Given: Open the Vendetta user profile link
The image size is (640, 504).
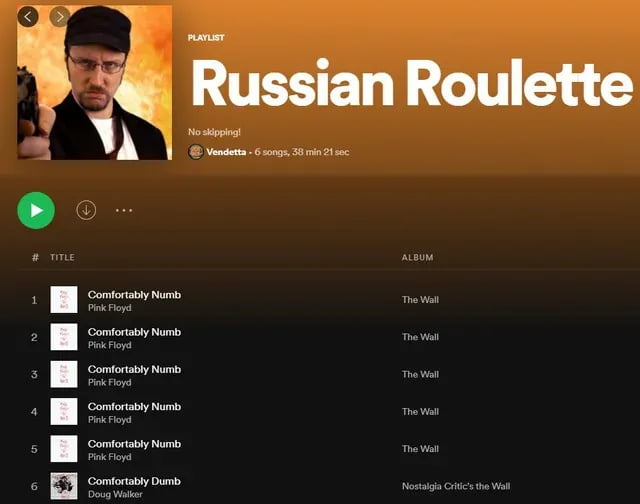Looking at the screenshot, I should (x=226, y=152).
